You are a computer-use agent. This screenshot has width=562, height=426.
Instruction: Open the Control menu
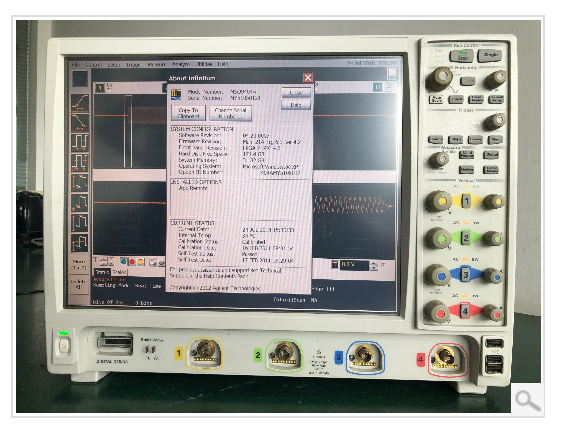pyautogui.click(x=93, y=65)
